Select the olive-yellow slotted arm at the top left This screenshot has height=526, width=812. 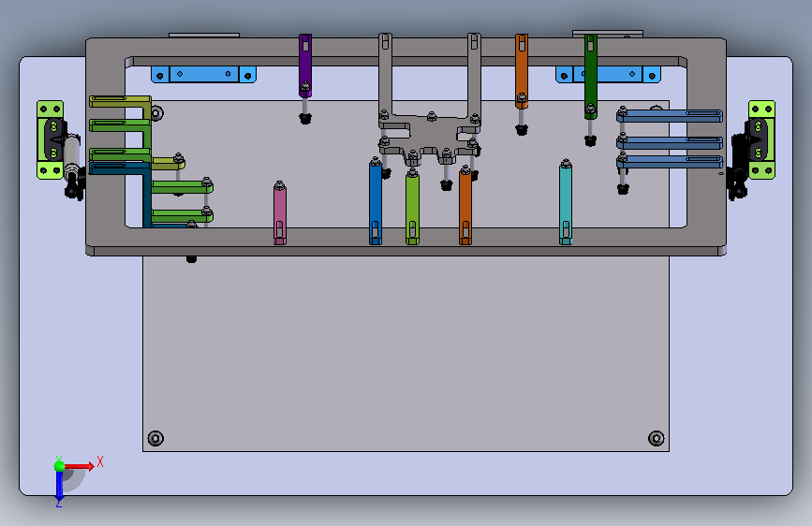click(x=120, y=101)
